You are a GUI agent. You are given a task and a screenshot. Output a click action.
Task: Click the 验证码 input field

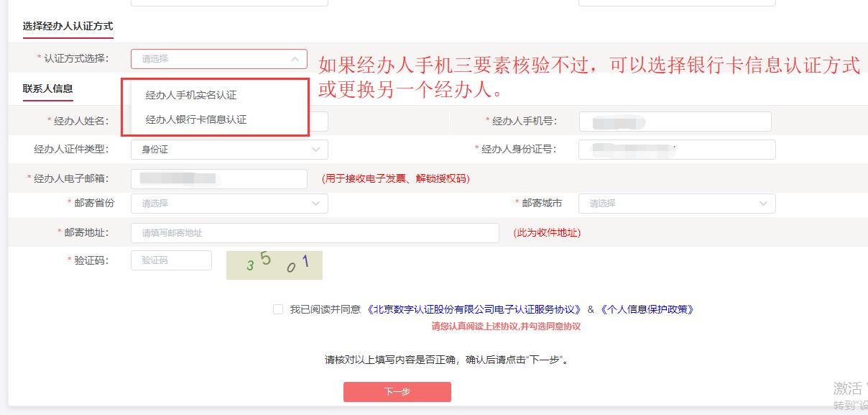(x=171, y=260)
